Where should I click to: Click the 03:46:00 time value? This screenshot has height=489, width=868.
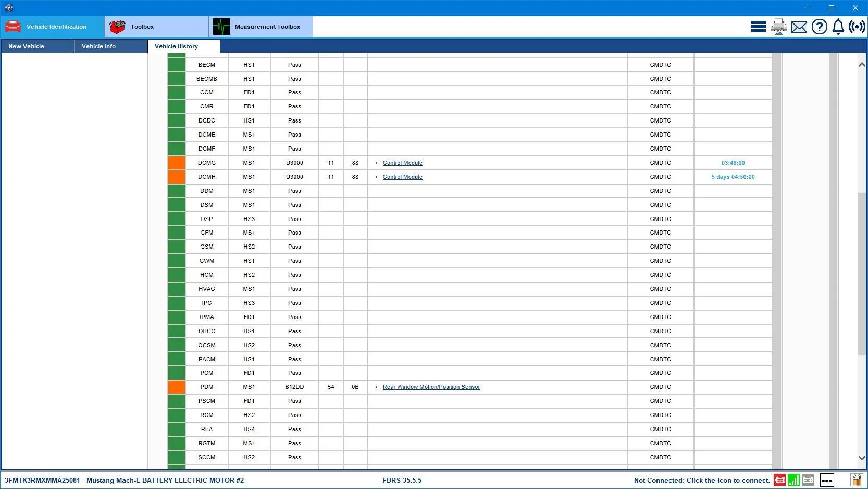click(x=733, y=163)
